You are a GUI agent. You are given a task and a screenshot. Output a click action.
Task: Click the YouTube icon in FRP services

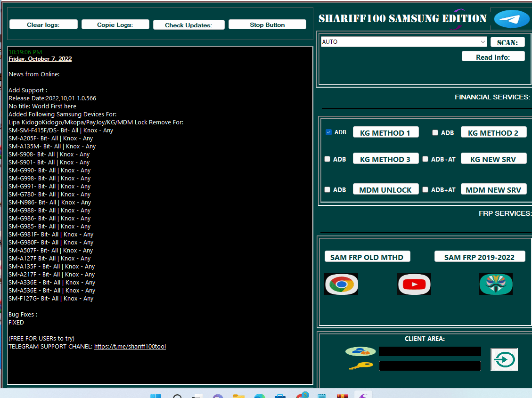coord(414,284)
